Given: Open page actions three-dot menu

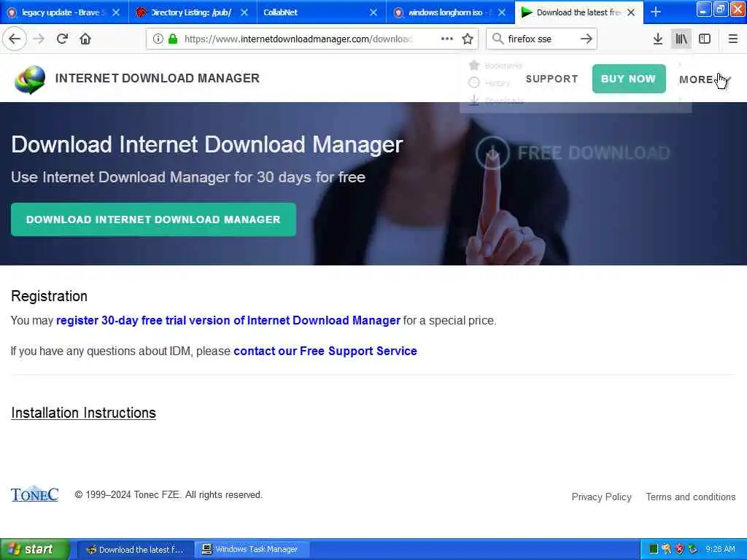Looking at the screenshot, I should click(447, 39).
